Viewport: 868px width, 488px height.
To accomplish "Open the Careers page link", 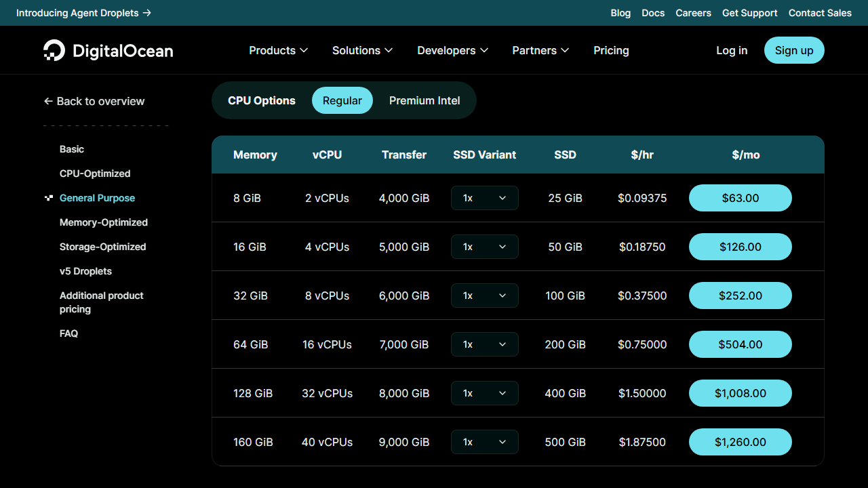I will click(x=693, y=13).
